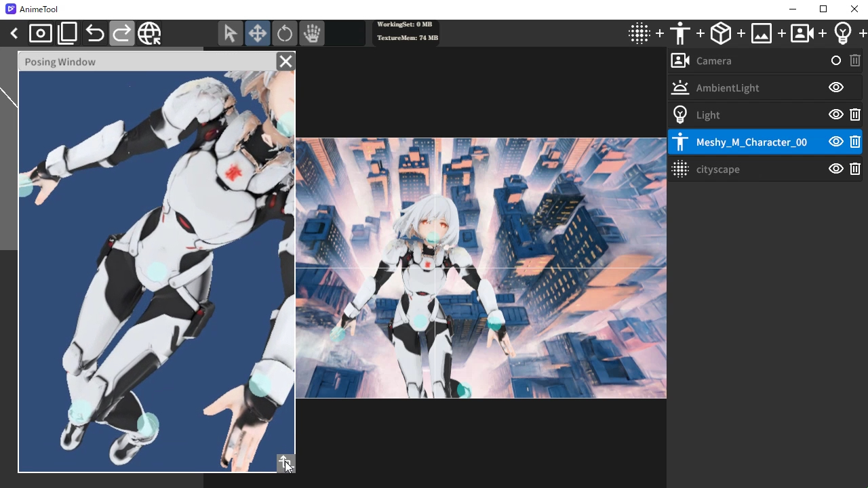Click the duplicate pages icon in toolbar
This screenshot has height=488, width=868.
point(68,33)
